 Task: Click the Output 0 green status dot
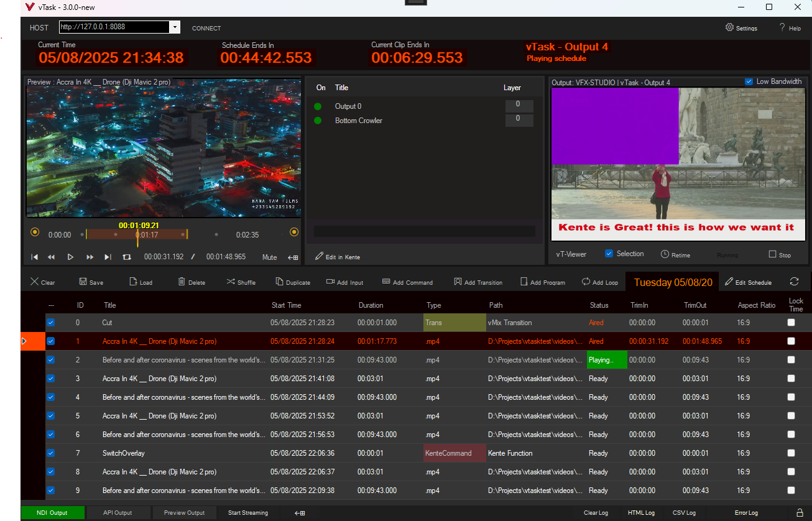click(x=318, y=106)
